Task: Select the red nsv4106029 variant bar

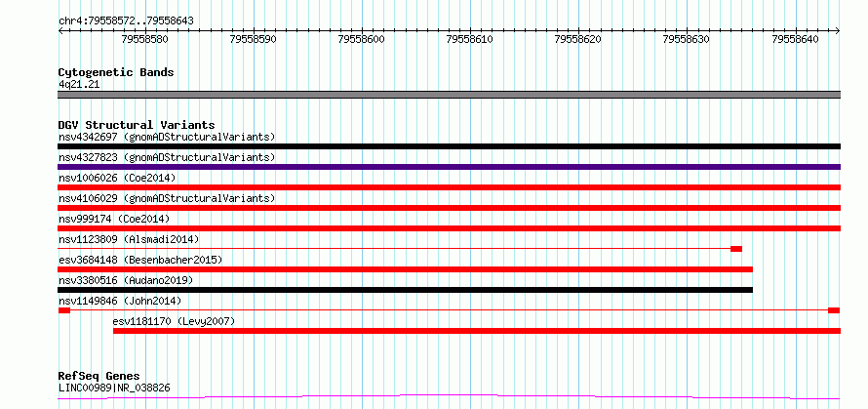Action: [449, 208]
